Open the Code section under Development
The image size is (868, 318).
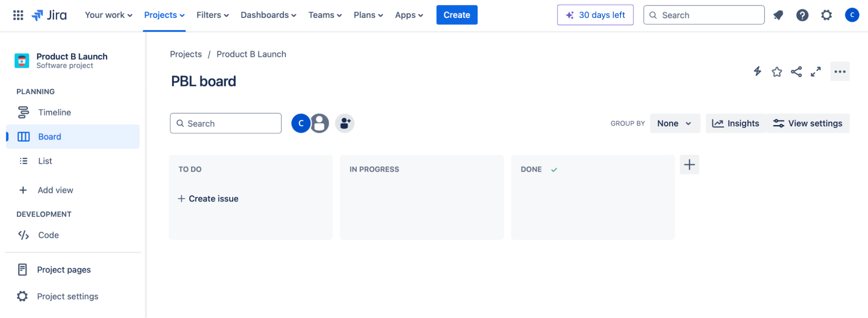tap(48, 235)
